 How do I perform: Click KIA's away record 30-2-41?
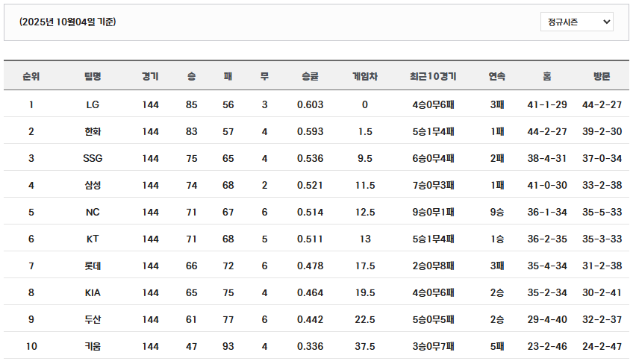pos(602,292)
